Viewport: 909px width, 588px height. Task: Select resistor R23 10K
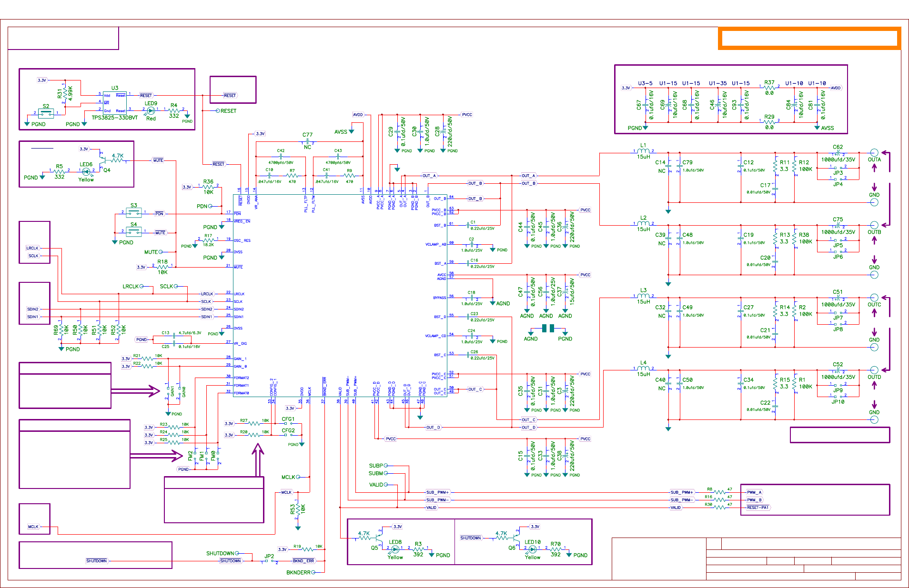click(x=174, y=427)
